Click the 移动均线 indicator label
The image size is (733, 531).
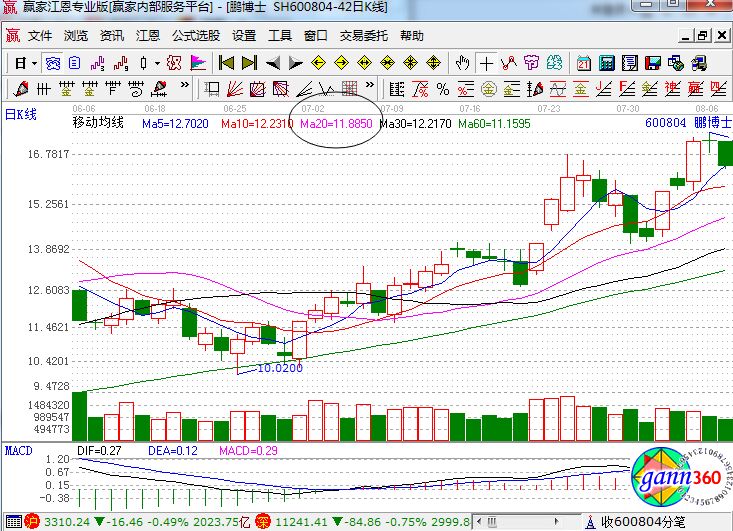tap(98, 124)
